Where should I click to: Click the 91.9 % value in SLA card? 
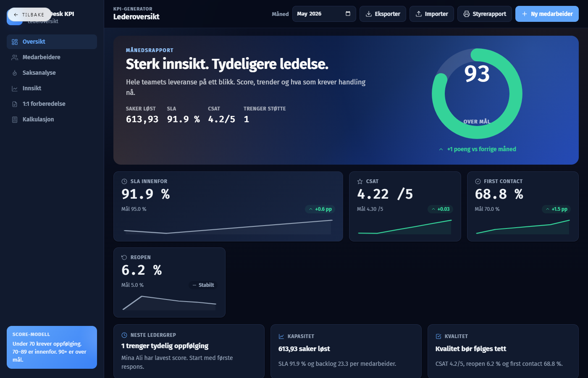[x=146, y=194]
